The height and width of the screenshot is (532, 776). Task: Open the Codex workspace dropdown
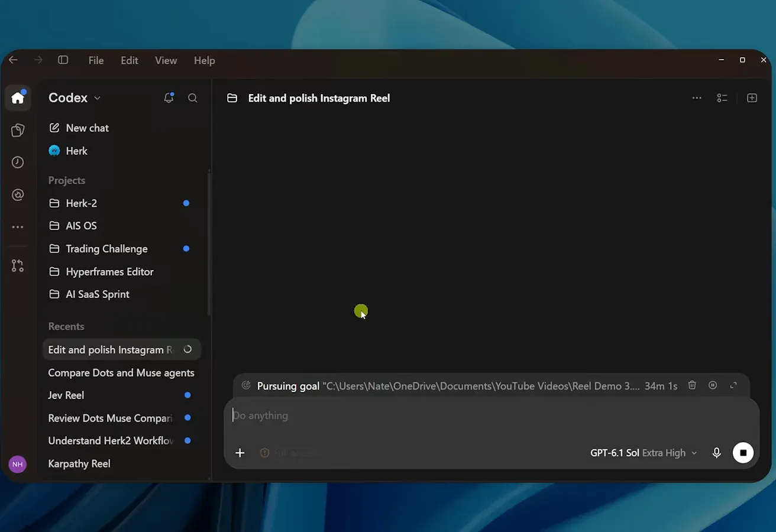(75, 98)
